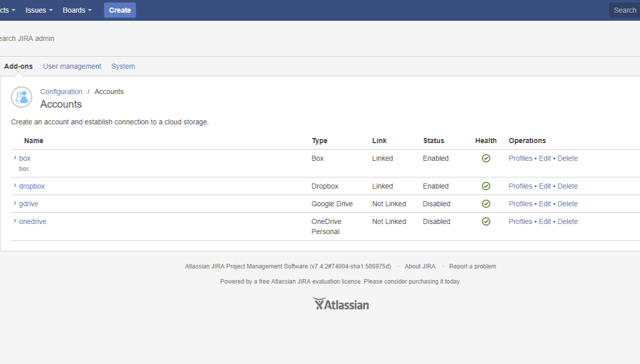
Task: Click the health check icon for onedrive
Action: tap(486, 221)
